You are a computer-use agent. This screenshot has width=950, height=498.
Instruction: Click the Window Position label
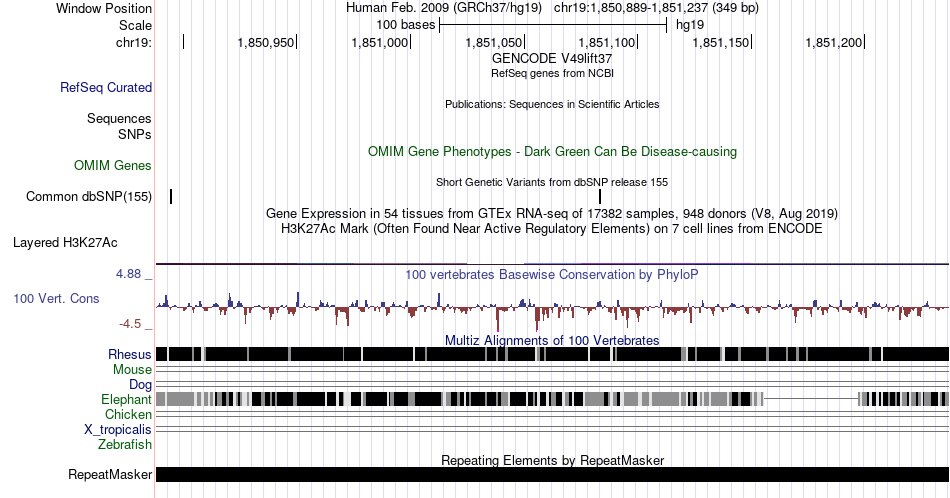click(104, 8)
